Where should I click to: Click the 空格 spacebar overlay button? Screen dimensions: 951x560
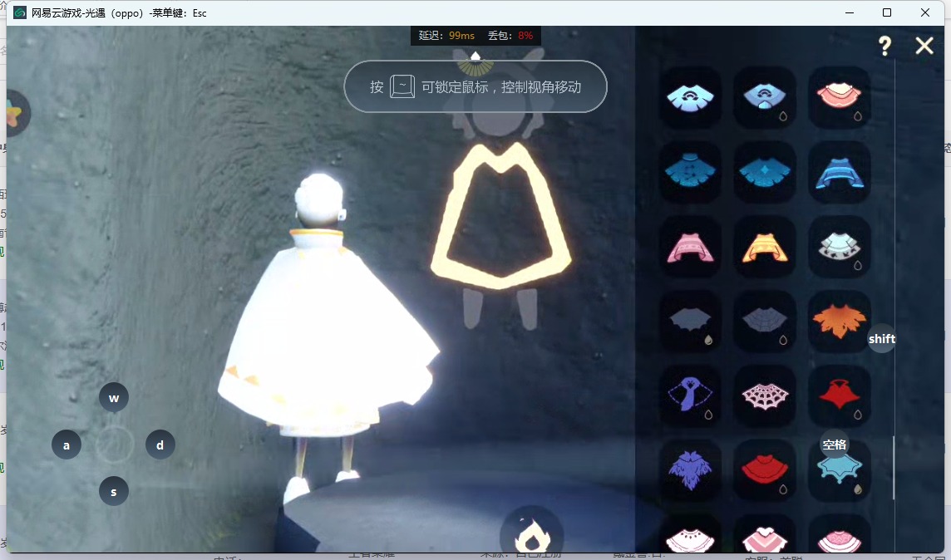834,445
